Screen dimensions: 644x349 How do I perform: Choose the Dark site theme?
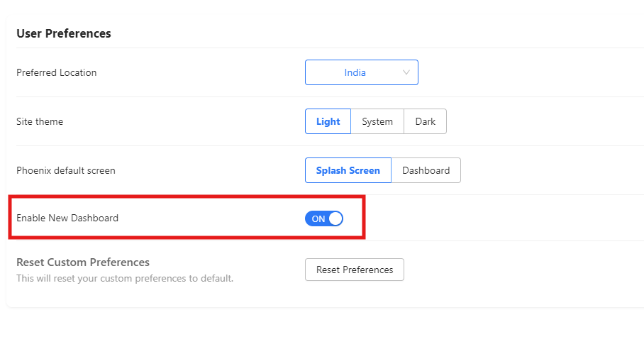pyautogui.click(x=426, y=121)
